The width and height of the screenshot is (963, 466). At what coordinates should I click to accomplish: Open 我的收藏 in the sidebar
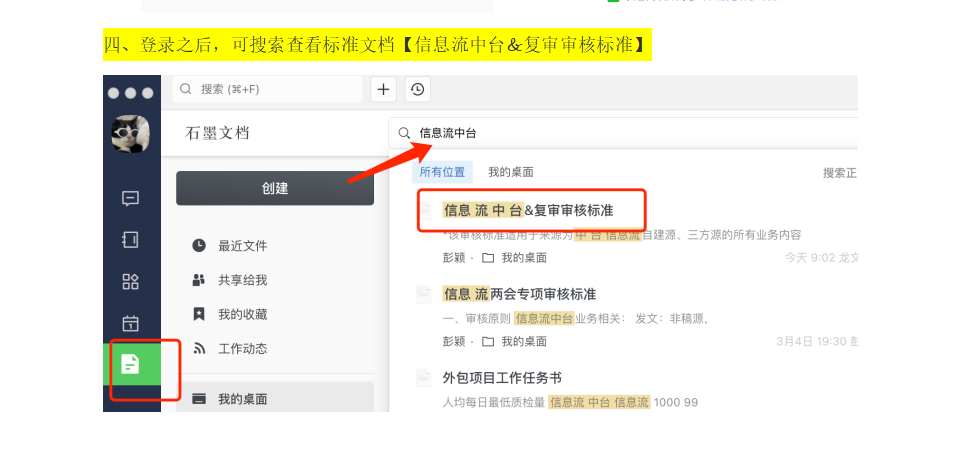tap(243, 315)
